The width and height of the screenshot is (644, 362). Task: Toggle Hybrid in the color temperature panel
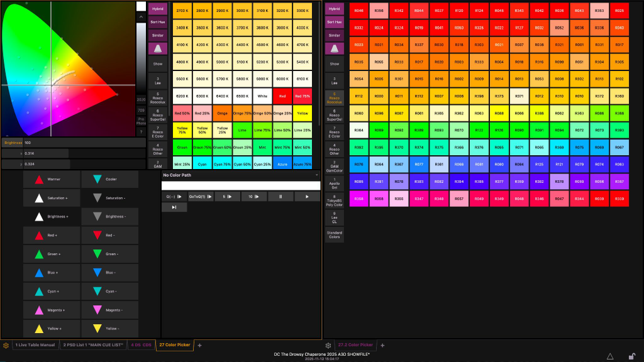[x=158, y=9]
